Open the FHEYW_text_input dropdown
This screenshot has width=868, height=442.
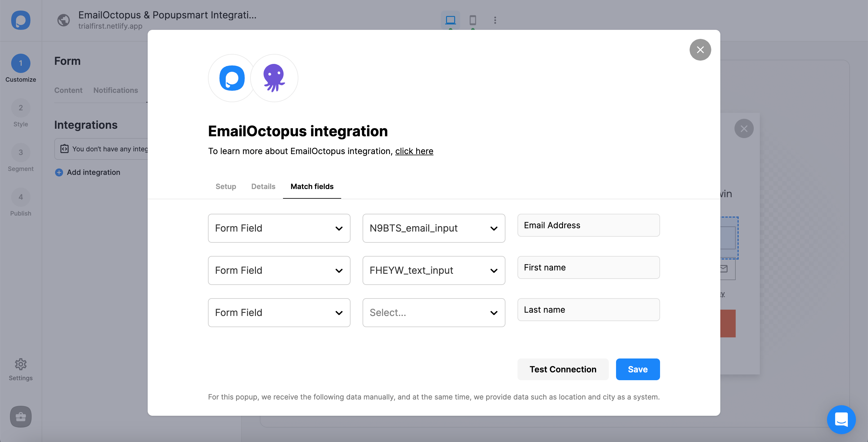[433, 270]
